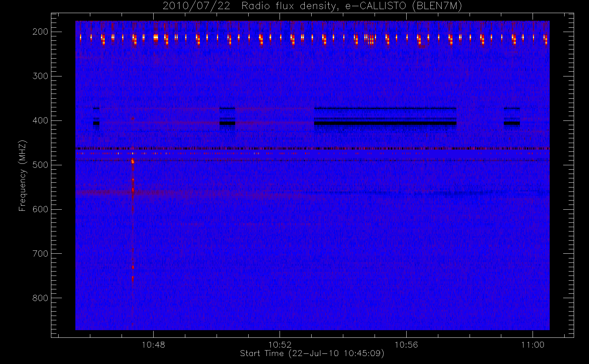Click the 600 frequency tick label
This screenshot has height=364, width=589.
click(x=40, y=209)
